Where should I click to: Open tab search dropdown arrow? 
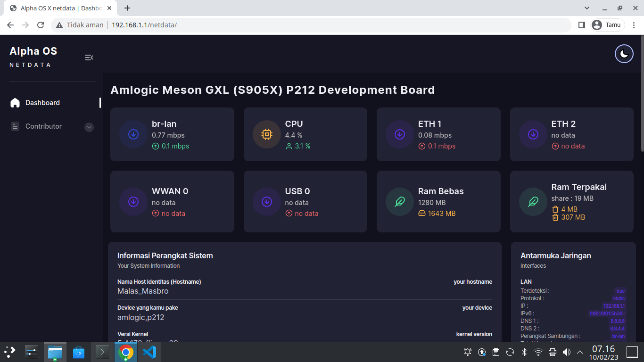[587, 8]
